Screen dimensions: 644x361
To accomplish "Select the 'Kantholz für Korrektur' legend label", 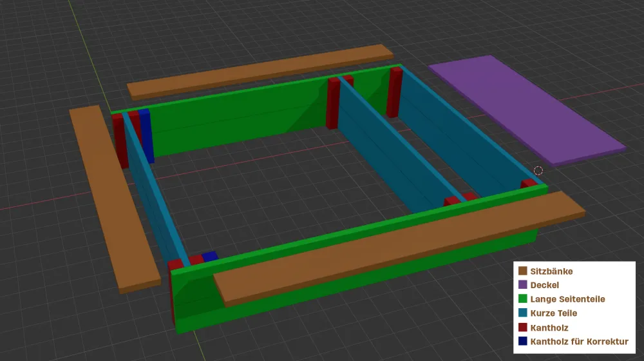I will pyautogui.click(x=579, y=342).
